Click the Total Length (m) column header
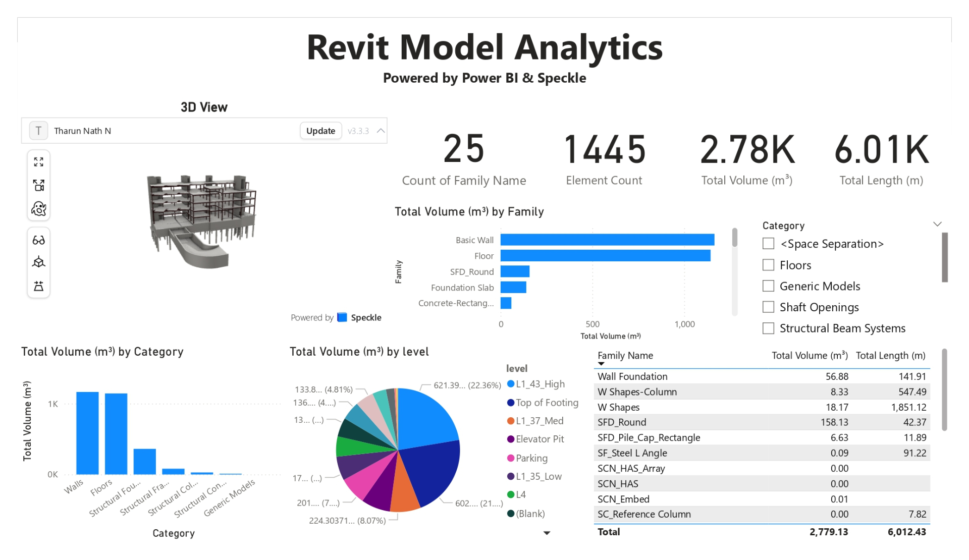Viewport: 969px width, 560px height. click(x=891, y=355)
